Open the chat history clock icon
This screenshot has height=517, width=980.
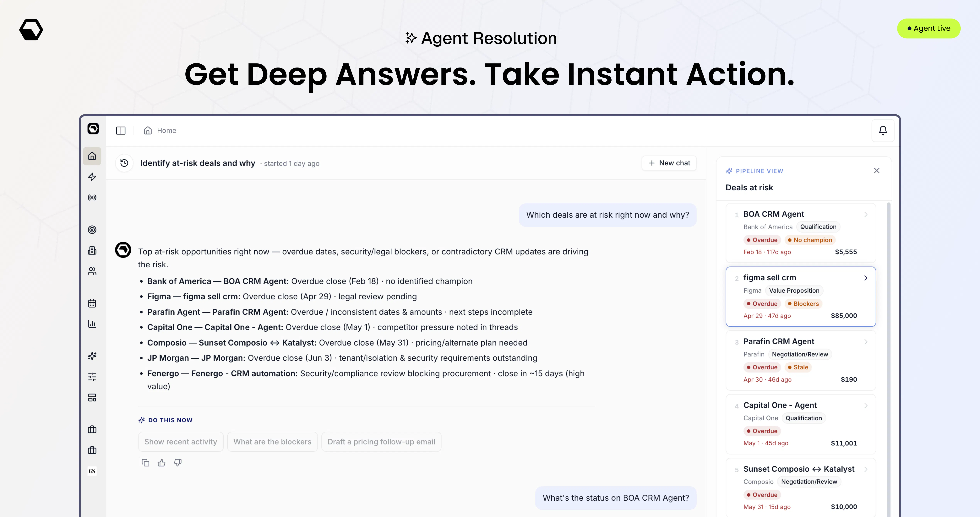124,163
